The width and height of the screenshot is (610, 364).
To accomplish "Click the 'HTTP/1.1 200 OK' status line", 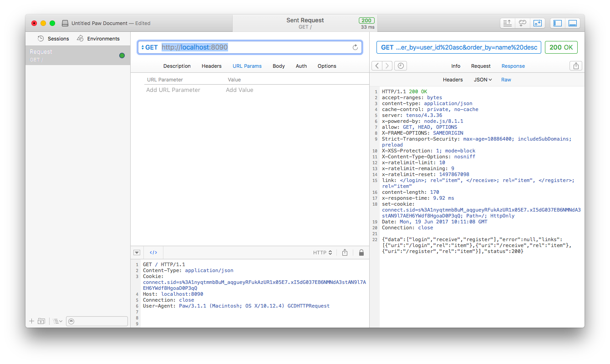I will pos(405,91).
